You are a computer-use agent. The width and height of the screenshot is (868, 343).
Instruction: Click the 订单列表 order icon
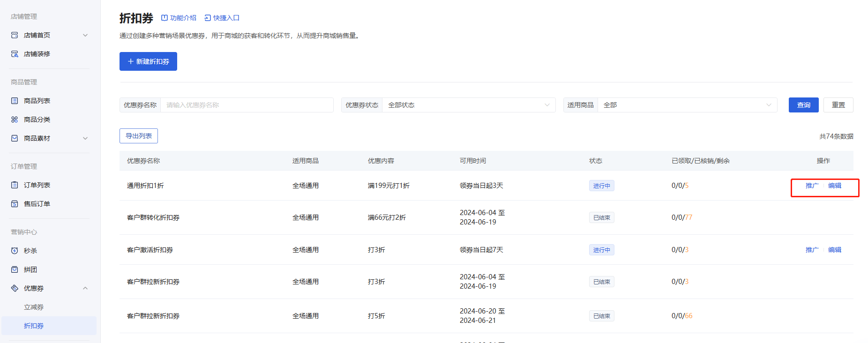coord(15,185)
